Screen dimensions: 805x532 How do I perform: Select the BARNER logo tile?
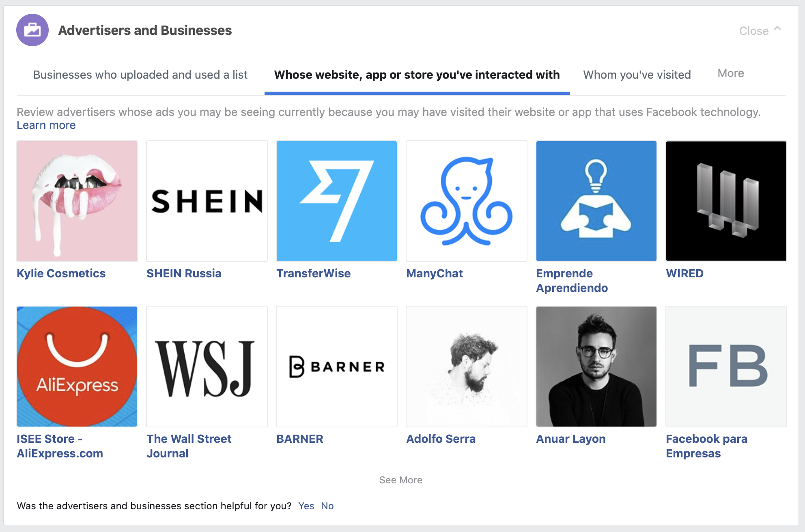coord(337,367)
